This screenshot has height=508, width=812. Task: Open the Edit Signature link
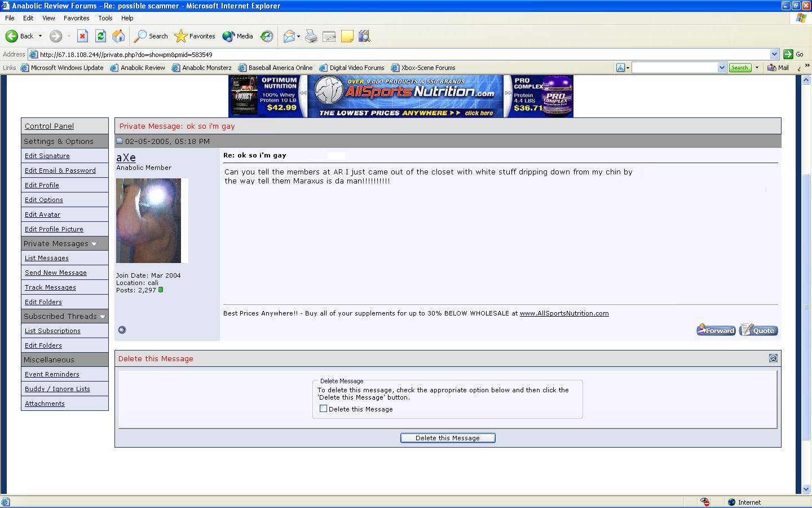[47, 156]
